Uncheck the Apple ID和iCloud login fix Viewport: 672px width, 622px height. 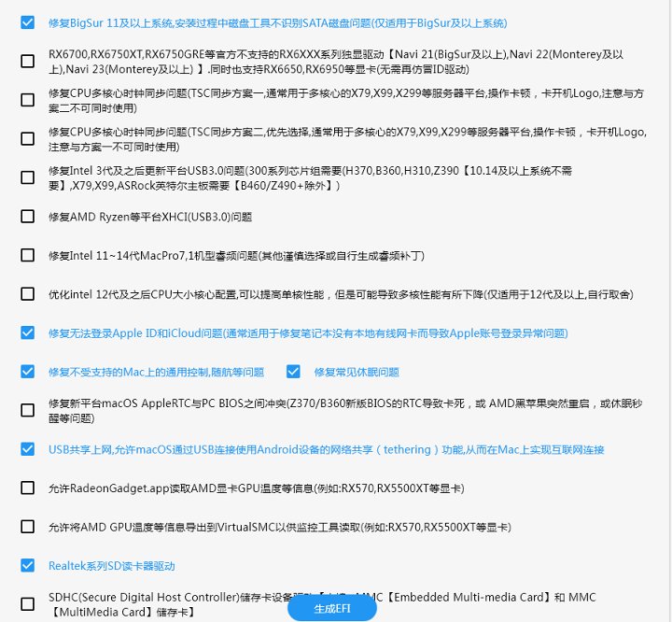[27, 332]
